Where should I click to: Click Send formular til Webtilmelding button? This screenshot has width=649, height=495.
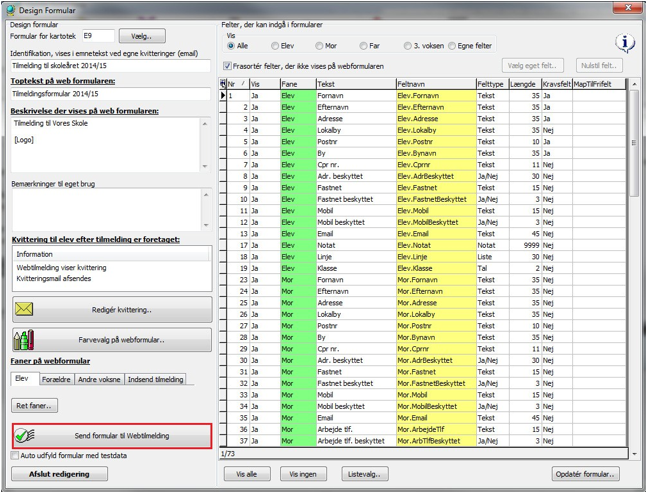pos(112,436)
